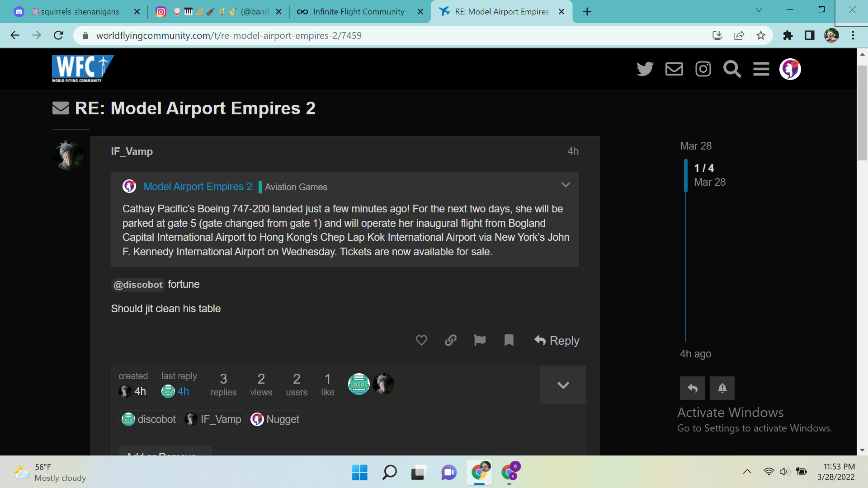Reload the current page
Image resolution: width=868 pixels, height=488 pixels.
pos(58,35)
